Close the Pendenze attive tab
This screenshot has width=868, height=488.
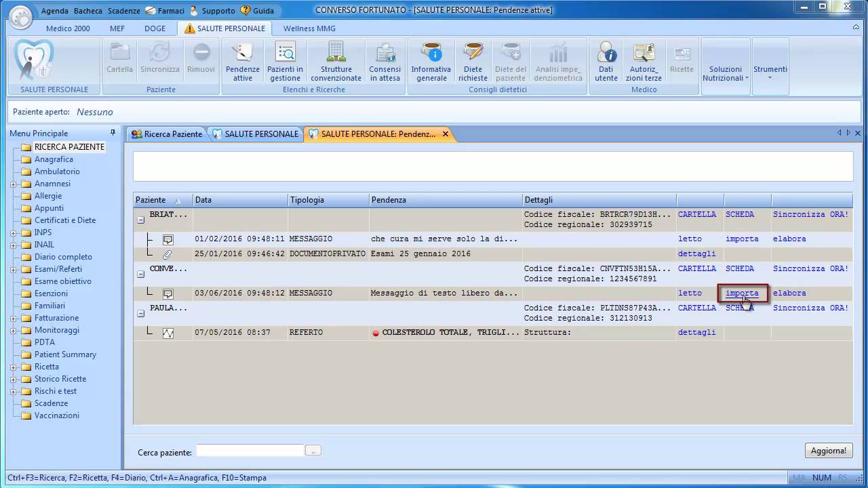coord(446,134)
